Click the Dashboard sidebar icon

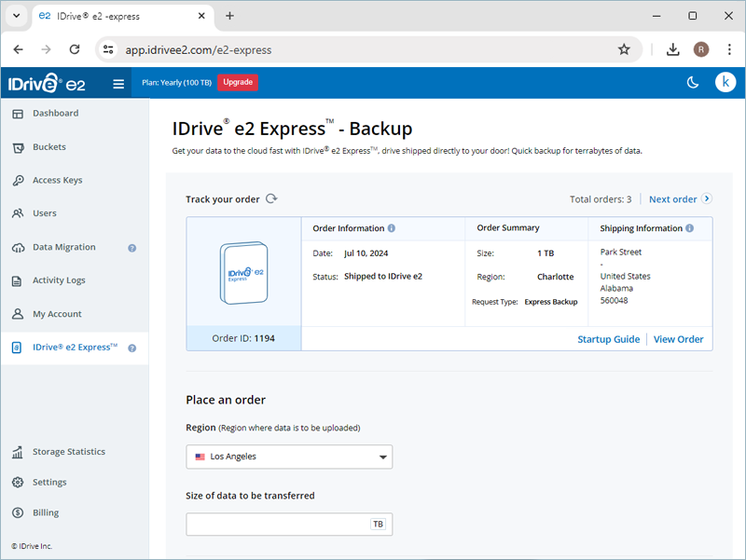18,114
